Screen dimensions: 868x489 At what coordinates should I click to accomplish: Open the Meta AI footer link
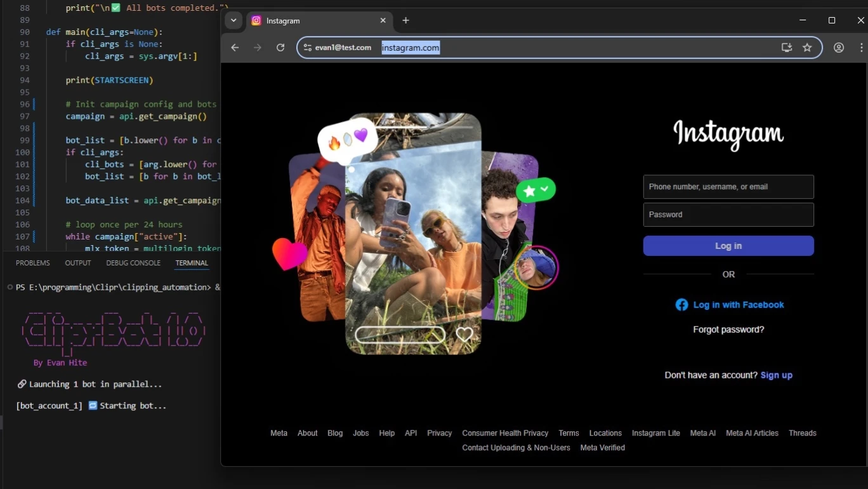pos(703,433)
